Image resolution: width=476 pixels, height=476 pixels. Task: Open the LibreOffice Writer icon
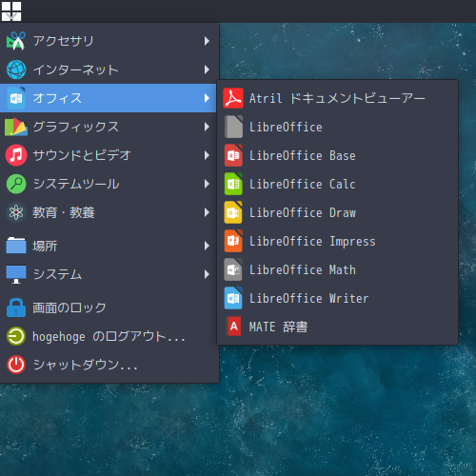pyautogui.click(x=233, y=298)
